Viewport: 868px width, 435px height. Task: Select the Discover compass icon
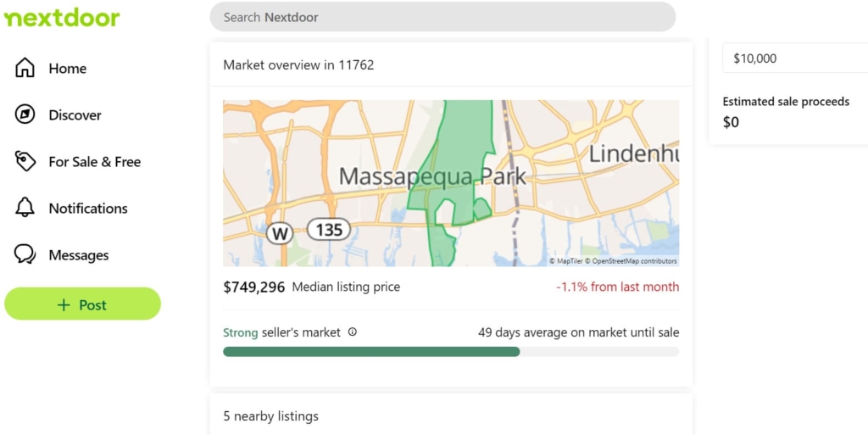pos(25,114)
